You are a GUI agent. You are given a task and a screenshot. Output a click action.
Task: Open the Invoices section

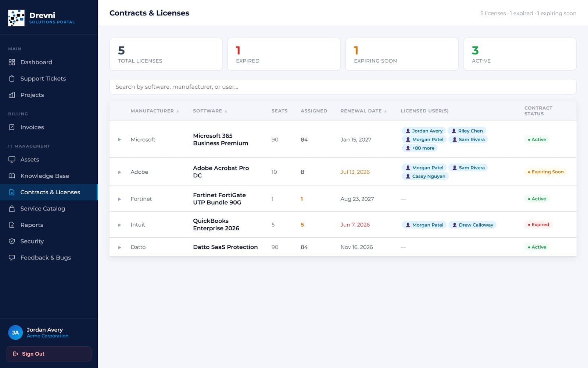click(x=49, y=127)
